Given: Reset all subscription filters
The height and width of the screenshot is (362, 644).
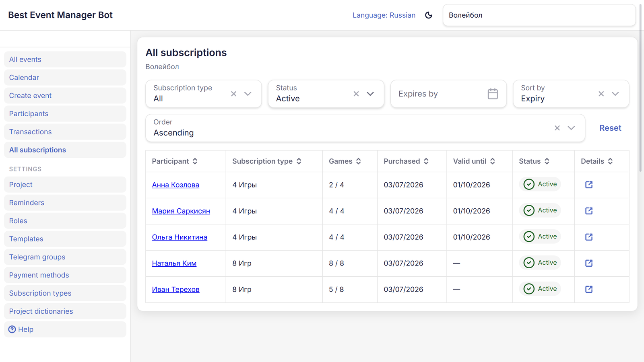Looking at the screenshot, I should [610, 128].
